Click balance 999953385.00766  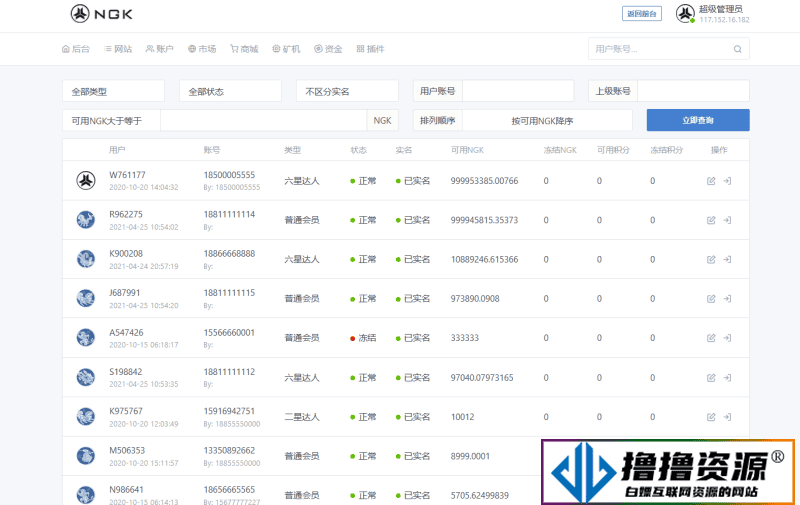point(484,181)
